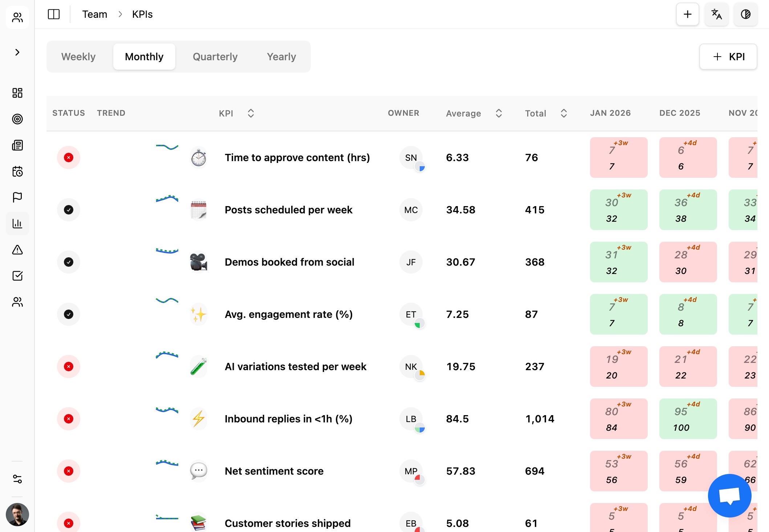Switch to the Weekly tab

point(78,57)
